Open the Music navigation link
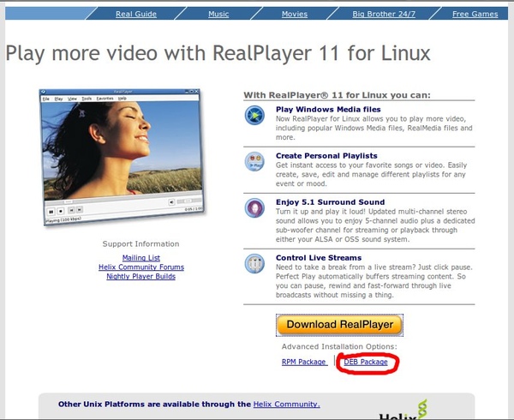514x420 pixels. tap(218, 14)
